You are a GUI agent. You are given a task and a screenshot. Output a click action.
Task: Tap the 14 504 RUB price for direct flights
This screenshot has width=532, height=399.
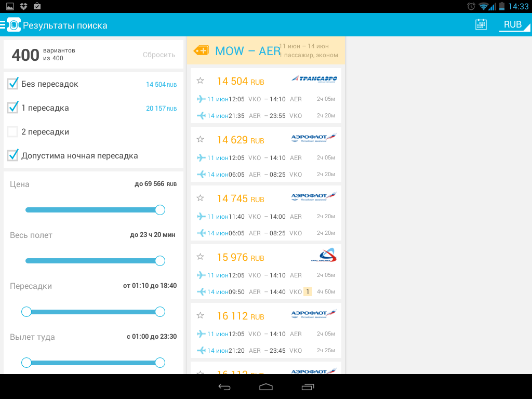(x=161, y=85)
